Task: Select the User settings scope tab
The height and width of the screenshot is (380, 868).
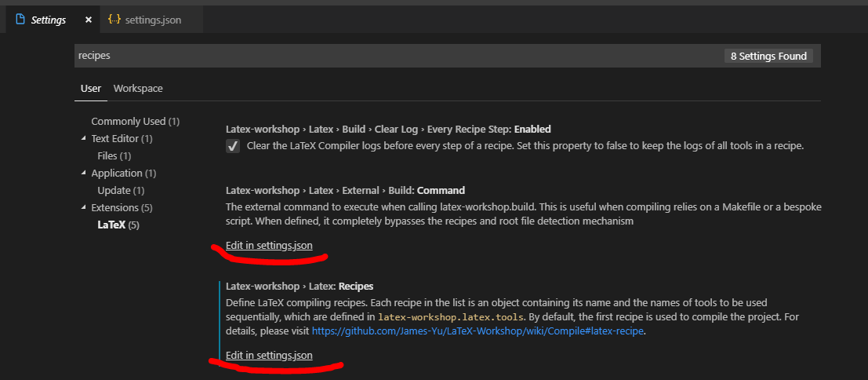Action: tap(91, 89)
